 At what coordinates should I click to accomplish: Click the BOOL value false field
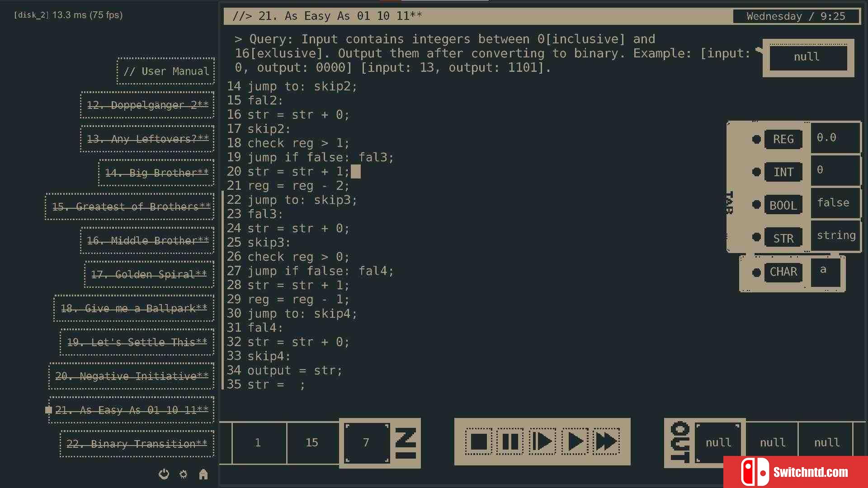(835, 203)
